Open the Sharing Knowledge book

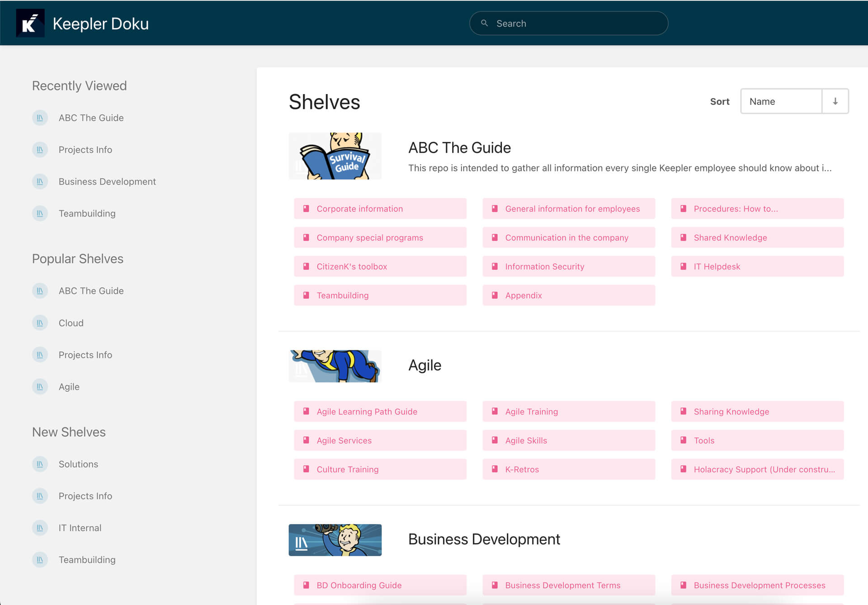point(757,411)
